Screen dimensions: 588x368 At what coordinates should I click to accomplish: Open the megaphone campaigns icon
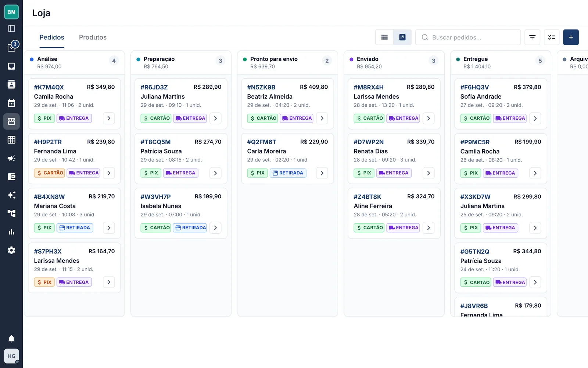click(x=11, y=158)
